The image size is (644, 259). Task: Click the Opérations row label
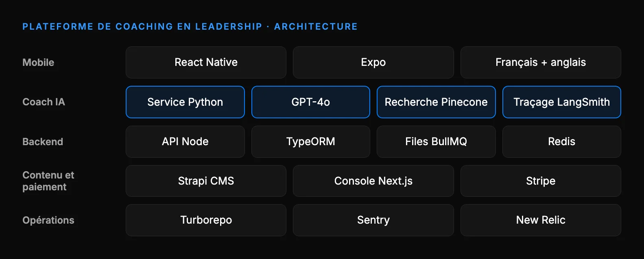pyautogui.click(x=48, y=220)
